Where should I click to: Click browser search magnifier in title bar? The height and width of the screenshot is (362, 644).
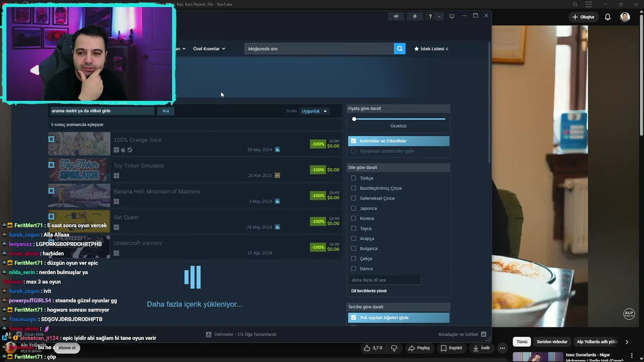click(x=575, y=5)
